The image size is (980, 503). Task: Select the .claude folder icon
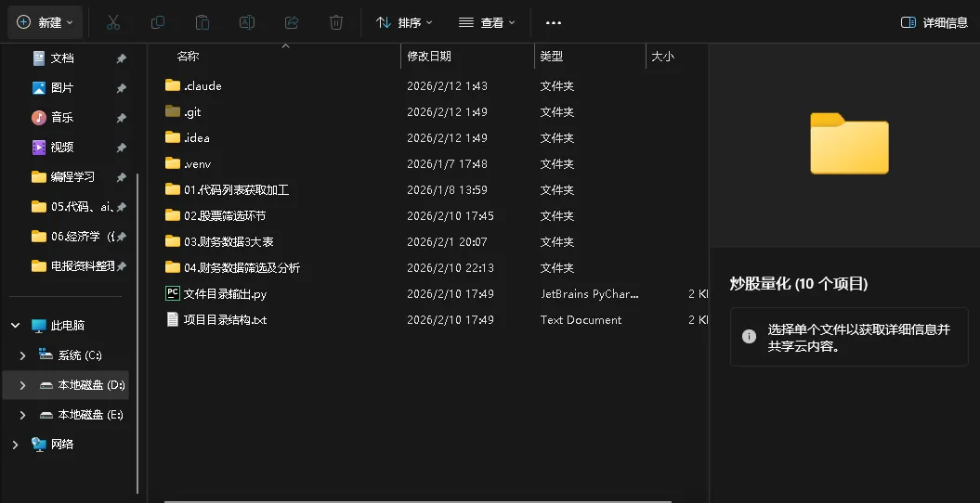pyautogui.click(x=173, y=85)
